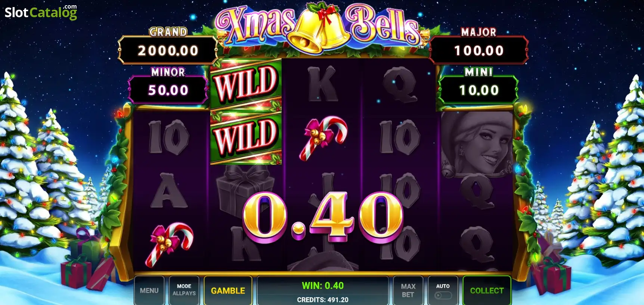Click the Xmas Bells logo
This screenshot has height=305, width=644.
(x=318, y=27)
